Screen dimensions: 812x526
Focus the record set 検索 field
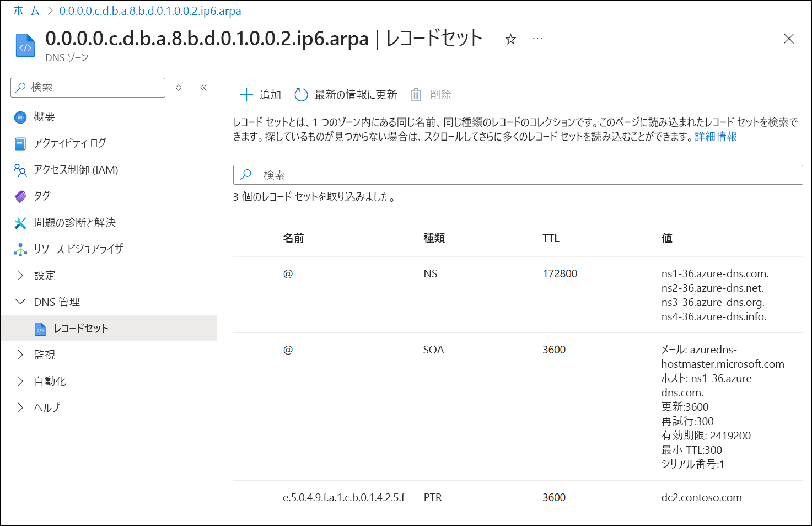point(518,175)
